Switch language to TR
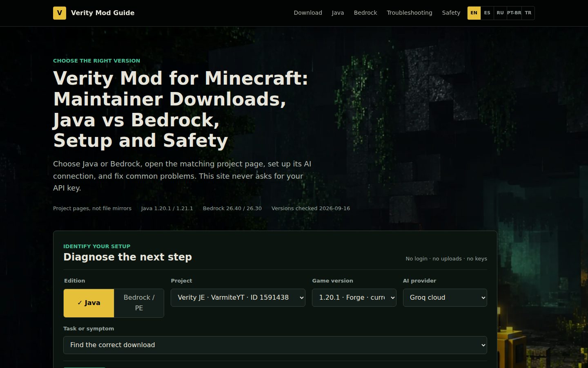588x368 pixels. (x=528, y=13)
